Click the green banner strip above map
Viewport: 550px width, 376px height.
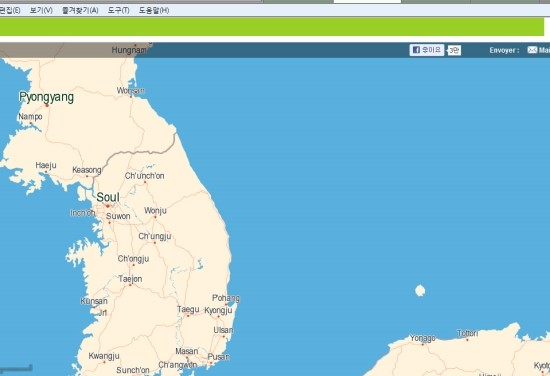[272, 27]
